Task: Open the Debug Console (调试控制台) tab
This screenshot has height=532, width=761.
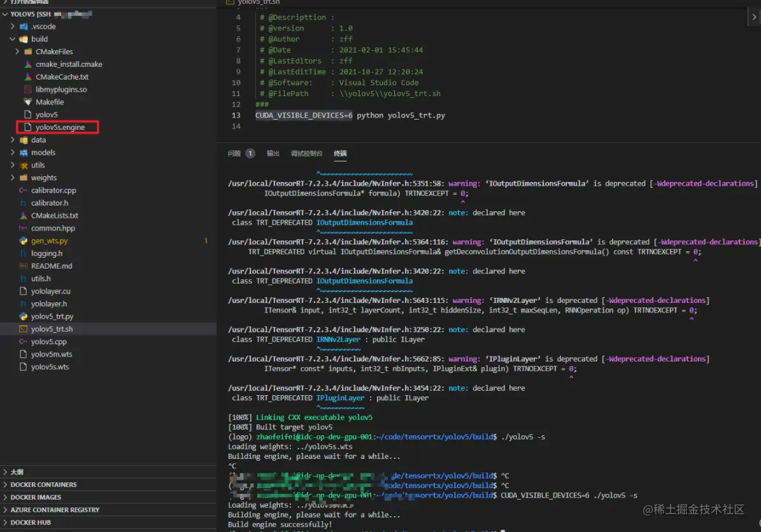Action: 306,153
